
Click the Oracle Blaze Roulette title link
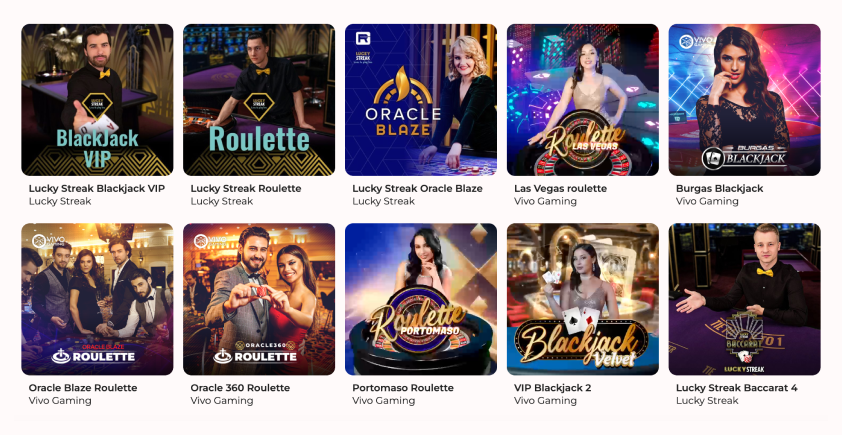83,388
